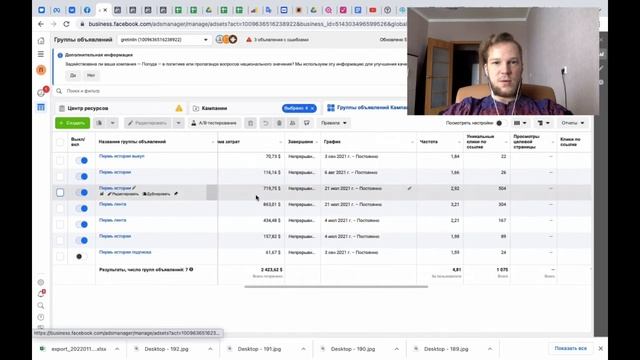
Task: Tick the checkbox of the hovered 719,75 $ row
Action: [x=60, y=192]
